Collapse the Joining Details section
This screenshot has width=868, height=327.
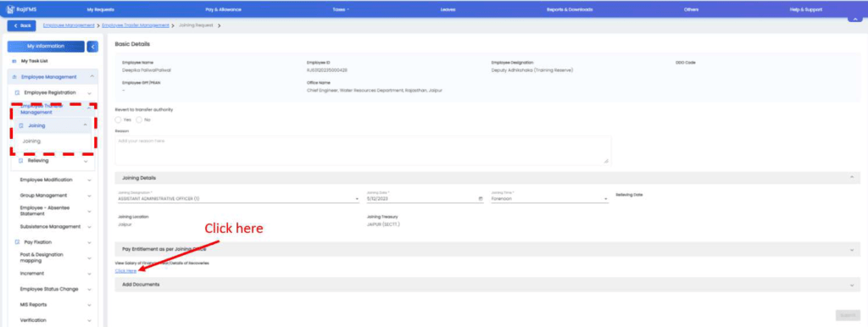851,178
